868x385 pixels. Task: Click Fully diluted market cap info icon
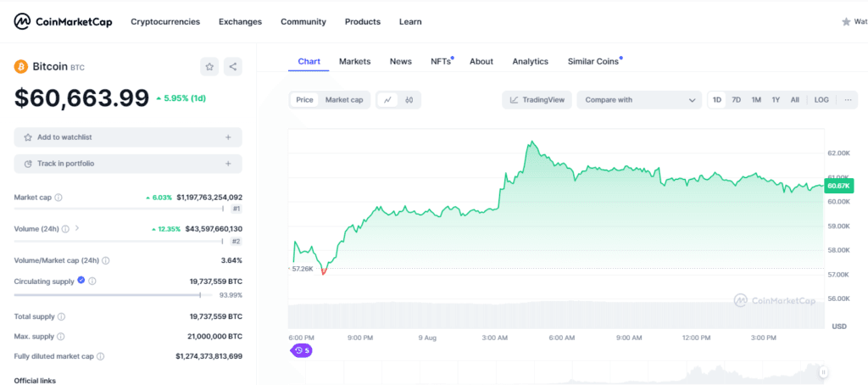[102, 357]
